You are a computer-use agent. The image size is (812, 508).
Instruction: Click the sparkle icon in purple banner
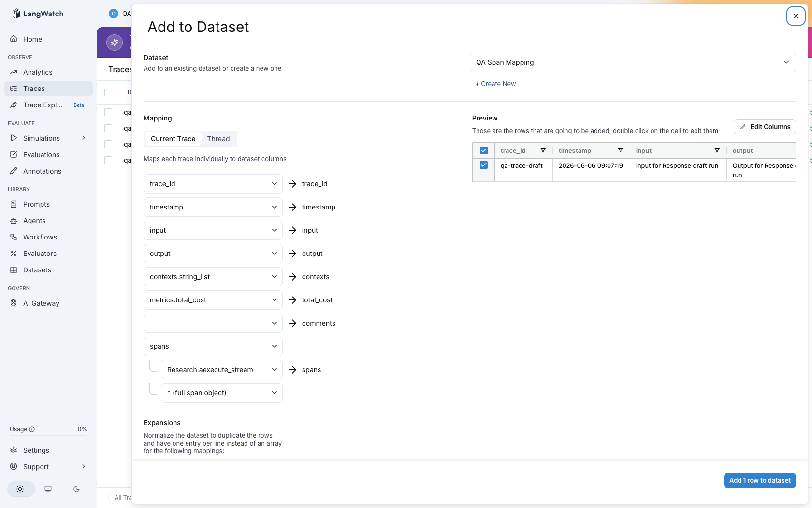click(x=115, y=43)
